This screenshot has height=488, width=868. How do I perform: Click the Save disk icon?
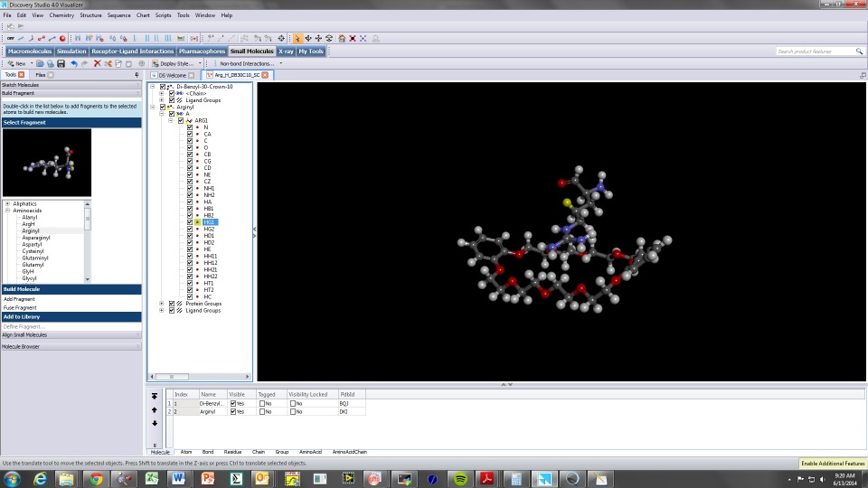coord(61,63)
